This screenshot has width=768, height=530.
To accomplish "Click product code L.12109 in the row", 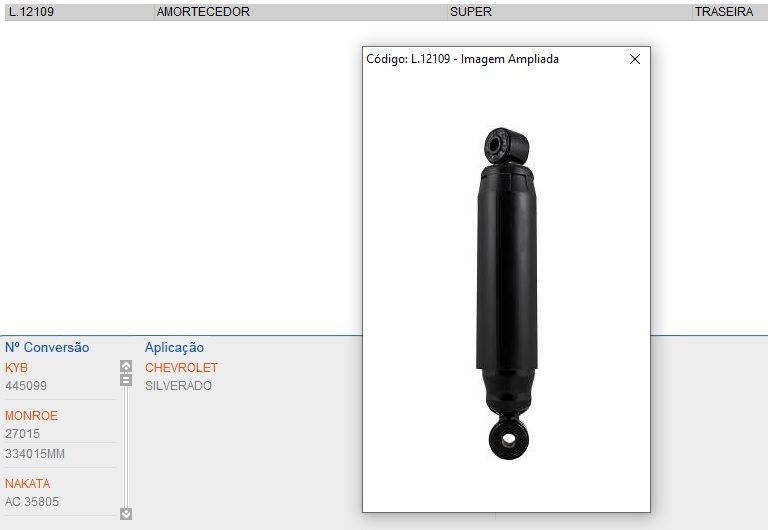I will pos(31,12).
